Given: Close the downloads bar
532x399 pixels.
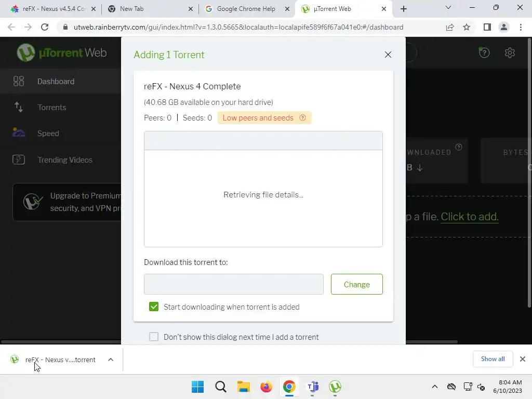Looking at the screenshot, I should pyautogui.click(x=523, y=359).
